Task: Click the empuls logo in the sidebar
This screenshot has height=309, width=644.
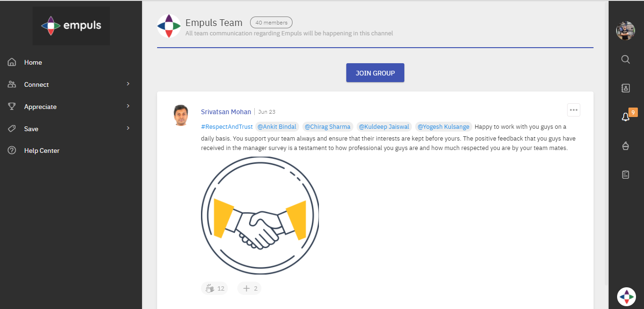Action: [71, 25]
